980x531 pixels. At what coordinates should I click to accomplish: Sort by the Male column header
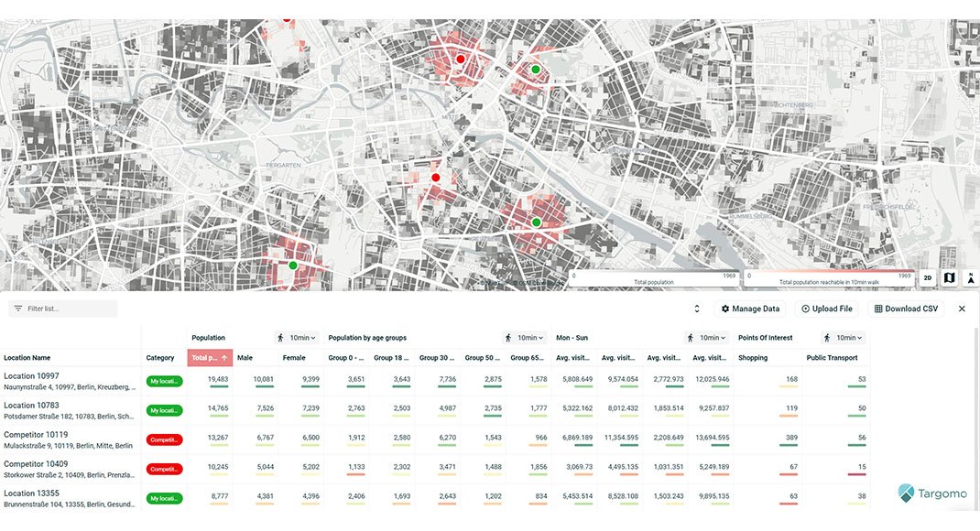[x=245, y=358]
